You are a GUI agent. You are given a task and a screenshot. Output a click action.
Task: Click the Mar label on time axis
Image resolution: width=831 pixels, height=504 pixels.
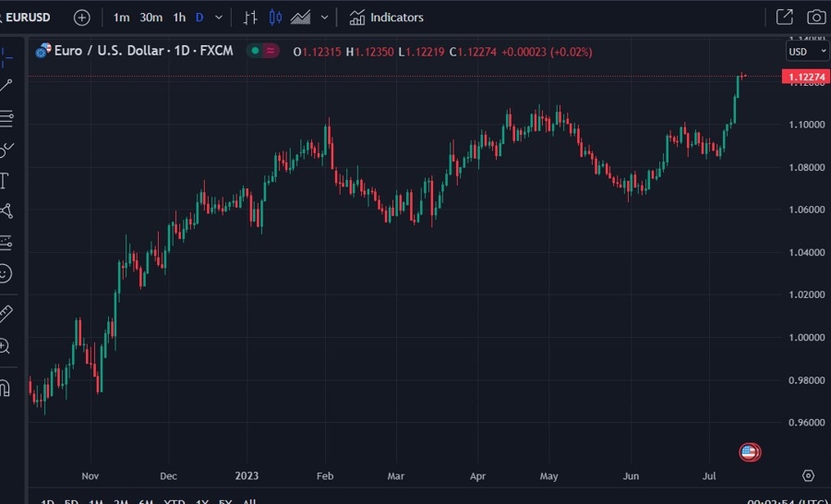point(396,476)
